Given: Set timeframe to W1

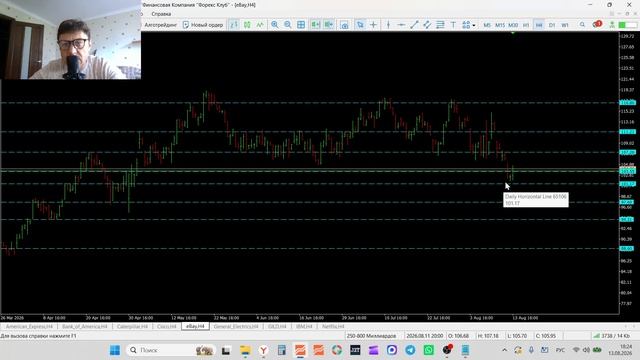Looking at the screenshot, I should [x=565, y=25].
